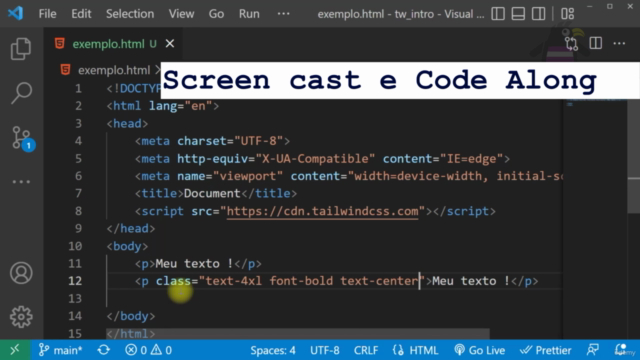Show additional views via activity bar ellipsis
The image size is (640, 360).
21,182
